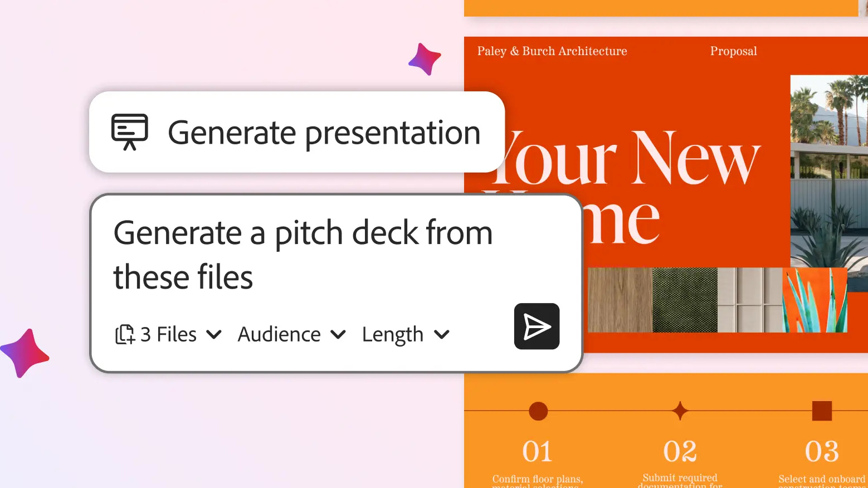Screen dimensions: 868x488
Task: Click the Paley & Burch Architecture header
Action: coord(552,51)
